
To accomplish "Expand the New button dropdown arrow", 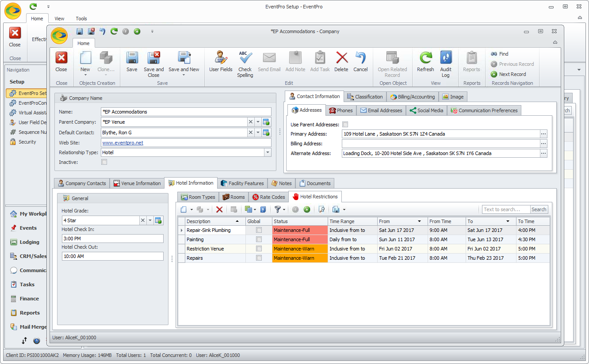I will pos(85,75).
